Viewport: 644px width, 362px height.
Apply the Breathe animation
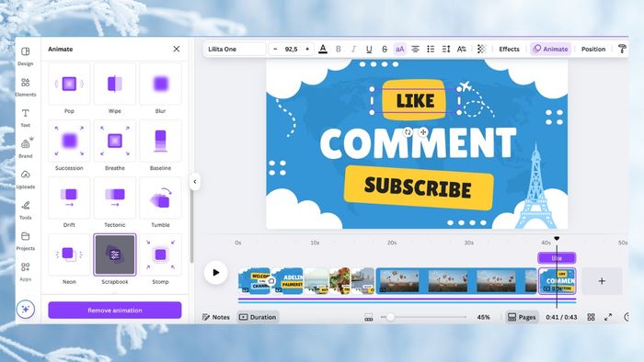coord(115,141)
